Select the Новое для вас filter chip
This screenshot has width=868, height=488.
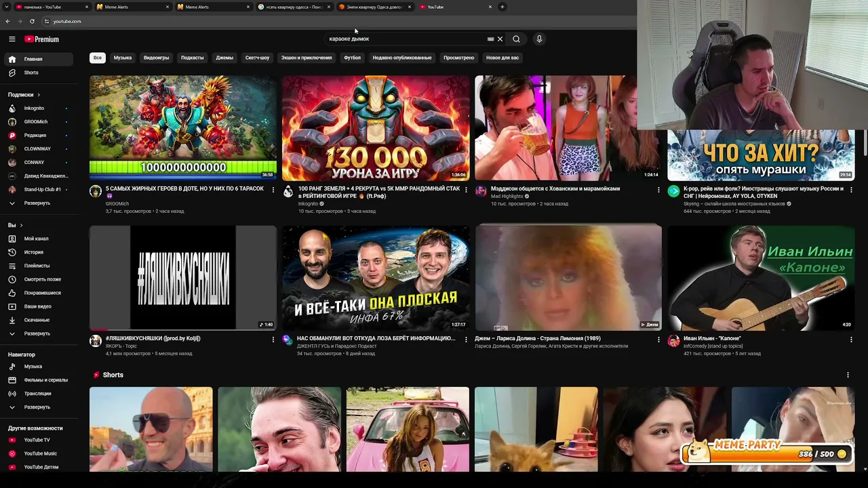point(502,58)
